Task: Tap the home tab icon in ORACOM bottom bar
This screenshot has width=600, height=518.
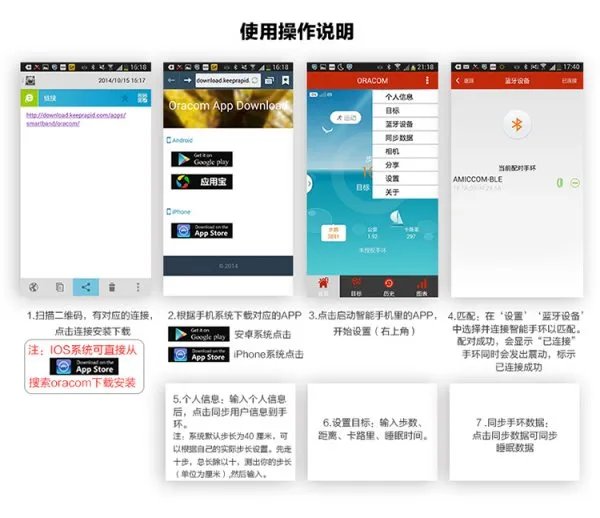Action: point(323,286)
